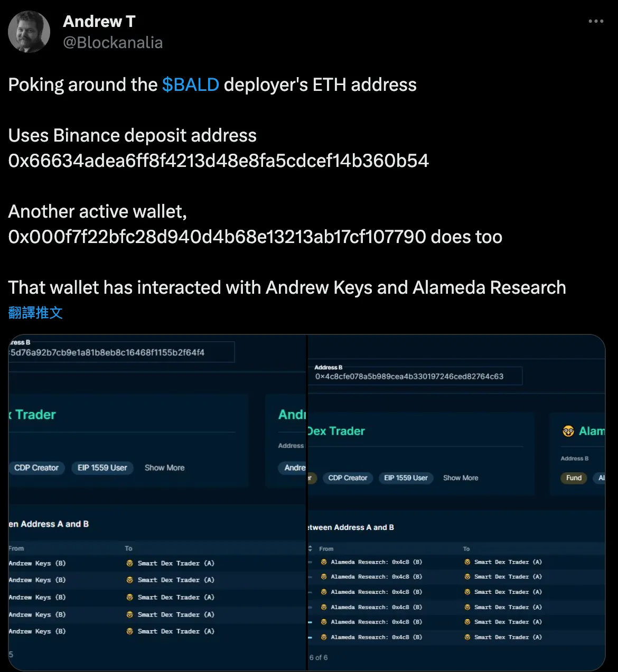Click the Address B field starting with 0x4c8cfe
The image size is (618, 672).
(417, 376)
